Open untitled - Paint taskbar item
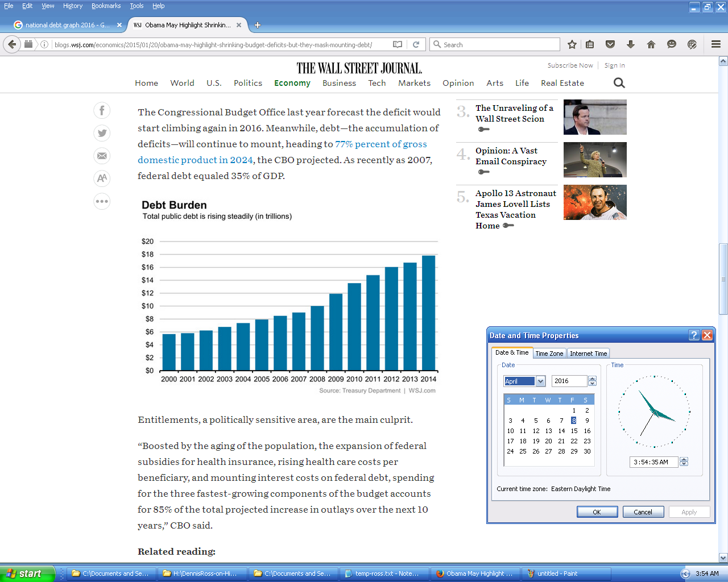This screenshot has width=728, height=582. 566,573
